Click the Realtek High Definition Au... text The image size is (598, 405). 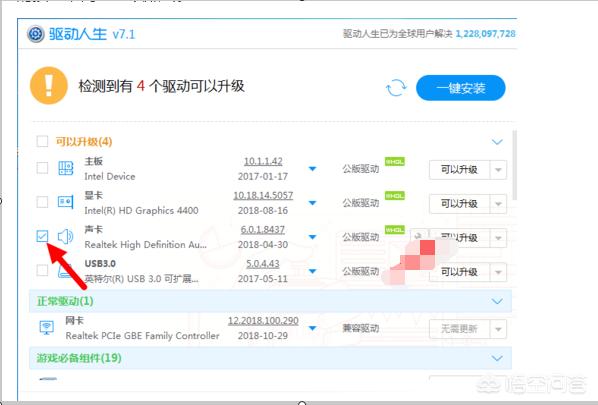pyautogui.click(x=145, y=244)
